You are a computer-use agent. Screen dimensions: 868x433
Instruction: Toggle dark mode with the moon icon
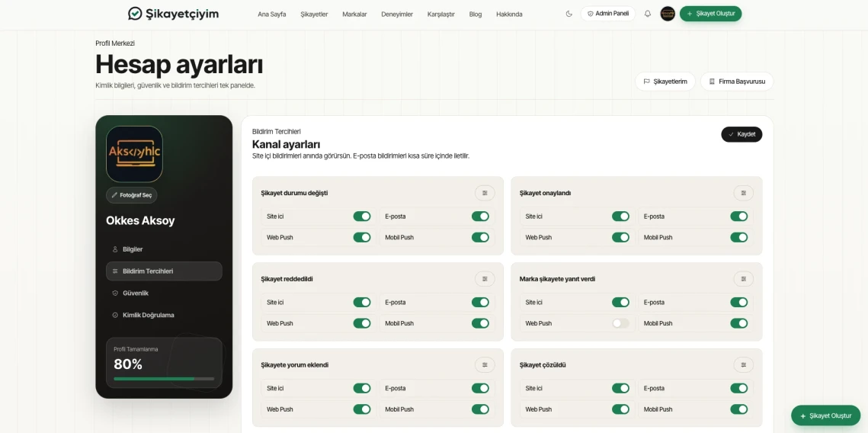tap(569, 14)
